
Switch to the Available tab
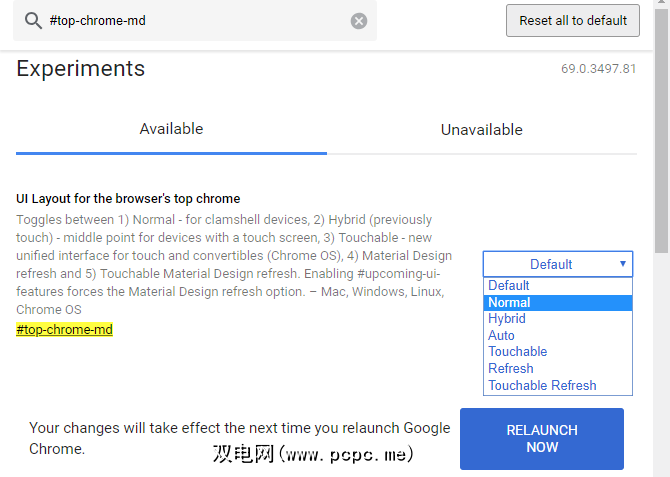click(x=171, y=129)
